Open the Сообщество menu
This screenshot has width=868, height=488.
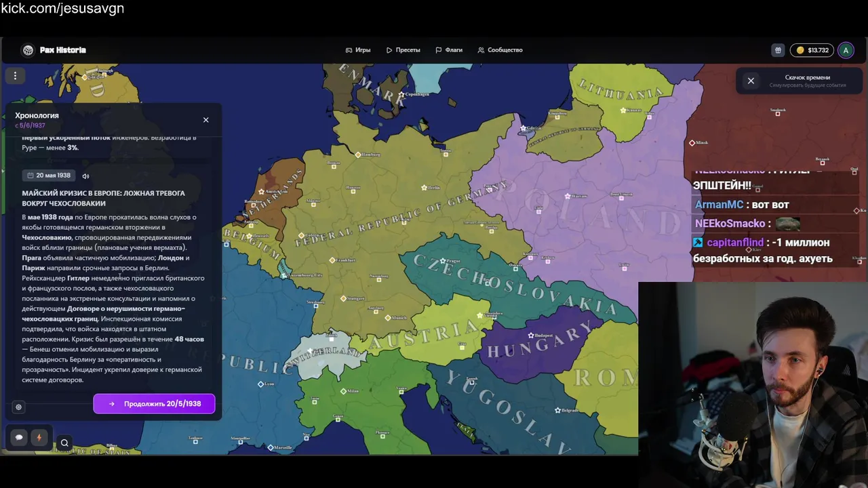(x=500, y=50)
